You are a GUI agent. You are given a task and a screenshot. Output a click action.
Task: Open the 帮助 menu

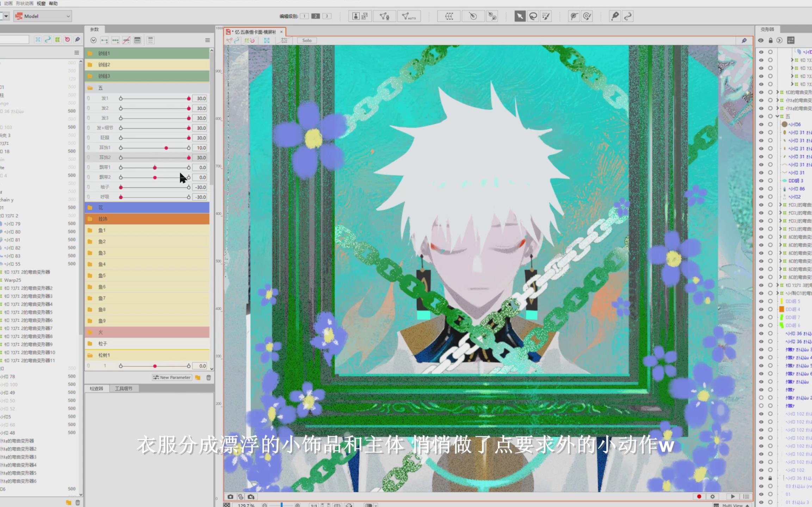(x=53, y=3)
